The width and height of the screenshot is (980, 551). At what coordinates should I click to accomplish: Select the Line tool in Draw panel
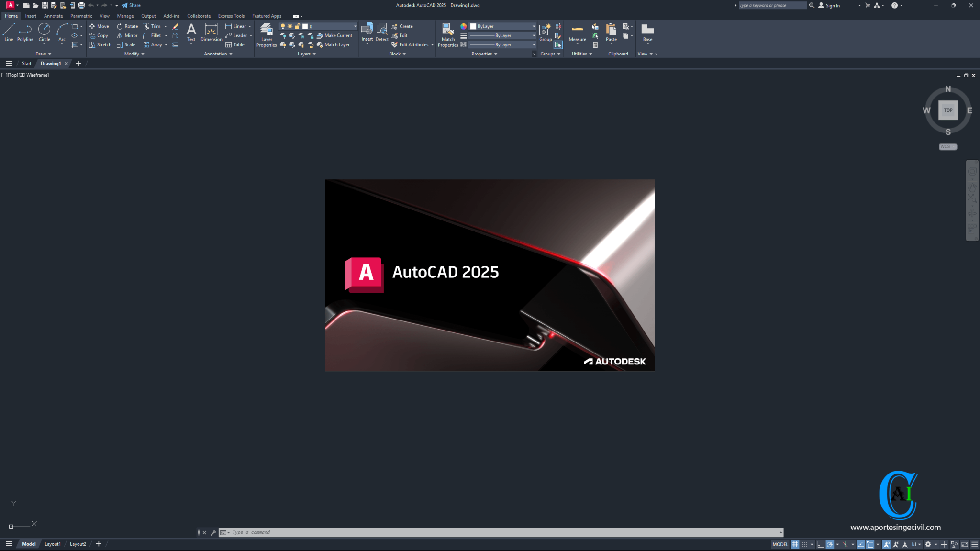point(8,33)
